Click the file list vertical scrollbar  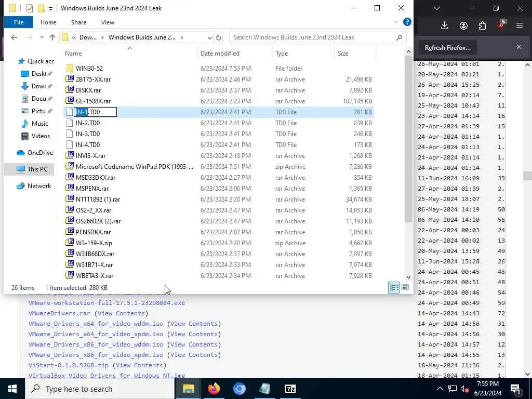[408, 139]
